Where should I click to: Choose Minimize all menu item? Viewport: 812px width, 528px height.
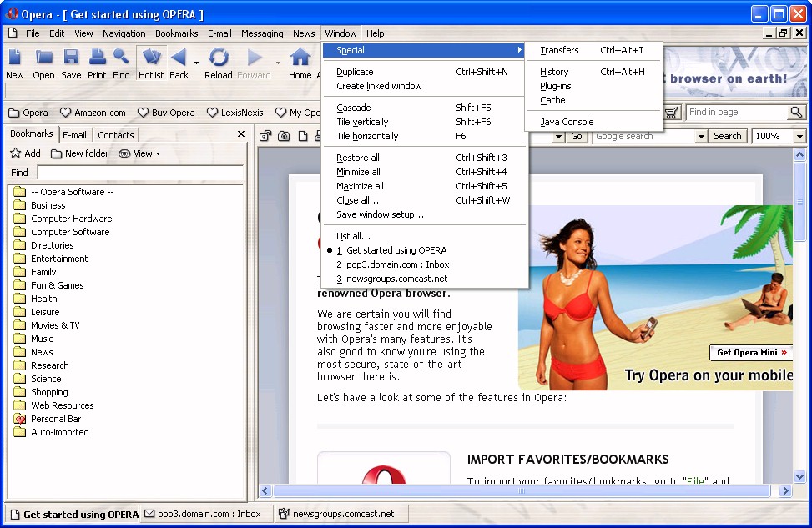[x=424, y=171]
